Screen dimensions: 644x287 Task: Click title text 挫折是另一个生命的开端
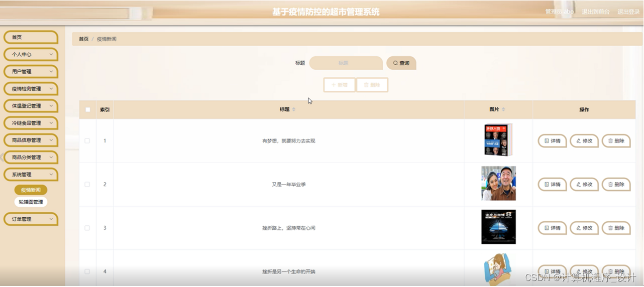(x=289, y=271)
